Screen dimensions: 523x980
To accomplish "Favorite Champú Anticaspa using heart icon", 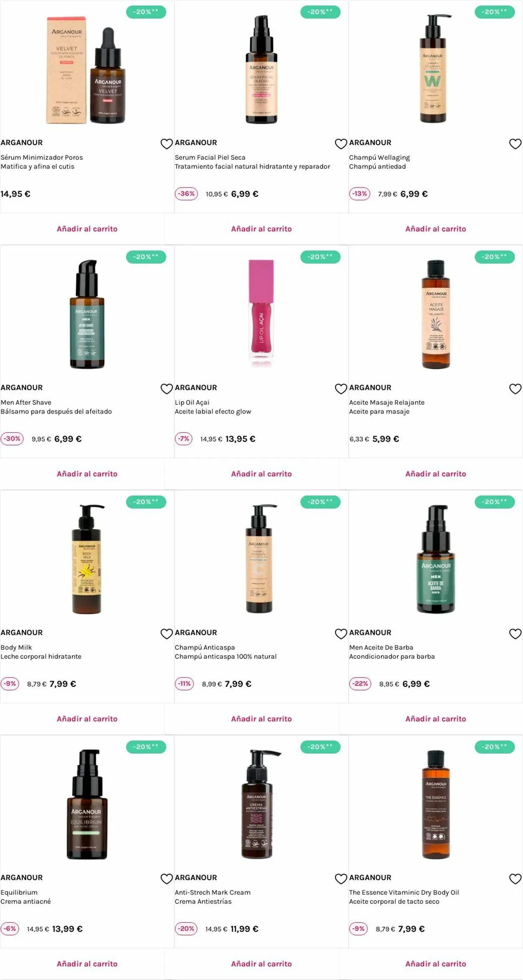I will [x=341, y=634].
